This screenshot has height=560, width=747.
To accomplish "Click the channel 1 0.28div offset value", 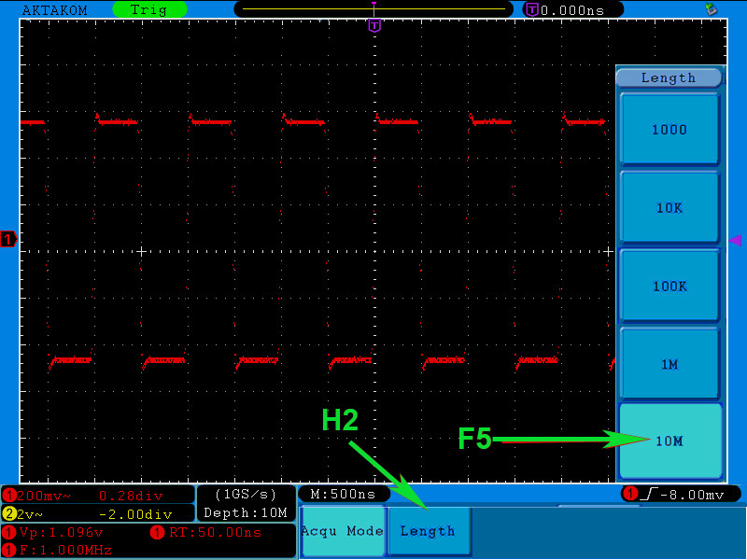I will click(131, 496).
